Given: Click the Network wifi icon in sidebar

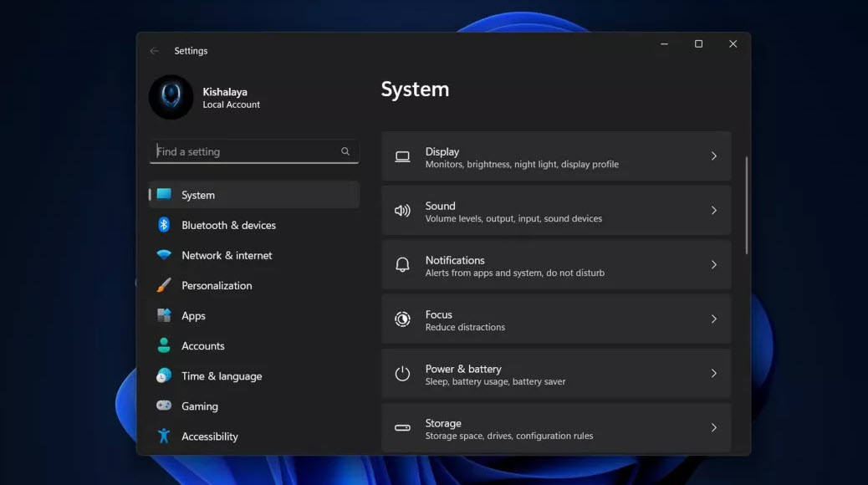Looking at the screenshot, I should click(x=164, y=255).
